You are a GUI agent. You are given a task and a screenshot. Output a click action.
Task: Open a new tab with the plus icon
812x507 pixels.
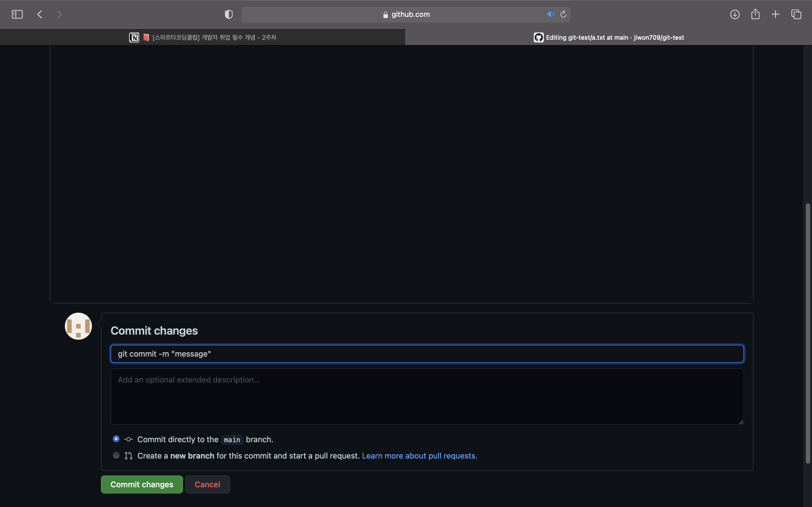tap(775, 14)
